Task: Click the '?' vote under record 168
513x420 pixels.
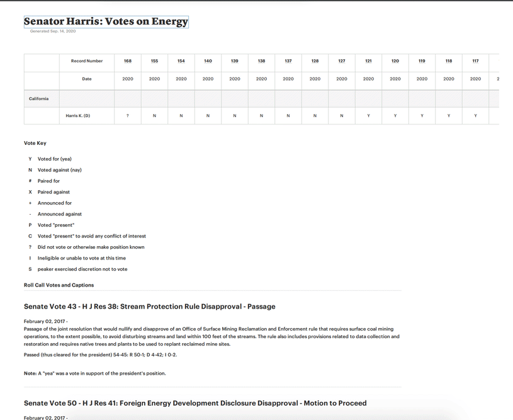Action: 128,116
